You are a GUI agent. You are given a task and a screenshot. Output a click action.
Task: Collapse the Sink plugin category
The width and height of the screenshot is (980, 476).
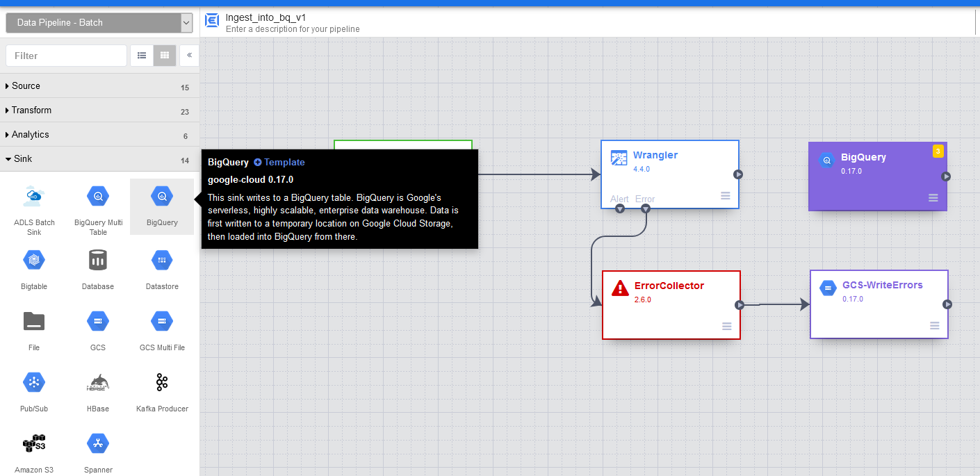(x=99, y=159)
